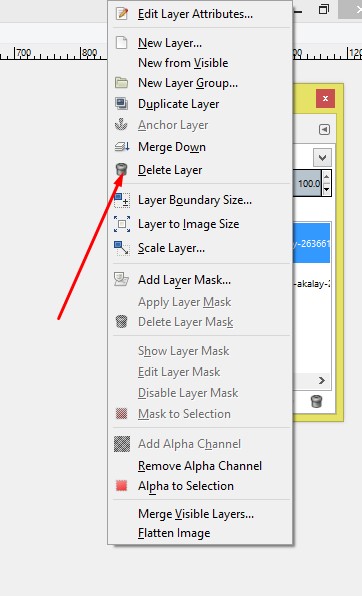
Task: Click the Layer to Image Size icon
Action: [x=122, y=224]
